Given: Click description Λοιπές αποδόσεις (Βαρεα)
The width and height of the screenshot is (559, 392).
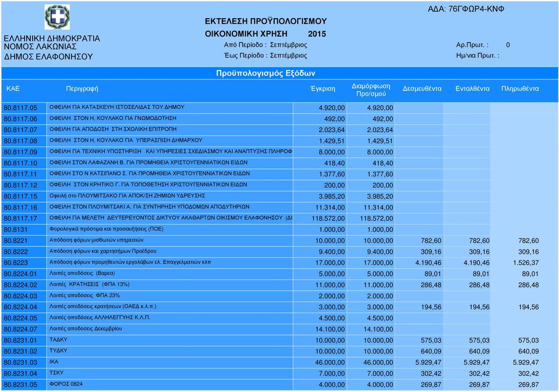Looking at the screenshot, I should 82,273.
